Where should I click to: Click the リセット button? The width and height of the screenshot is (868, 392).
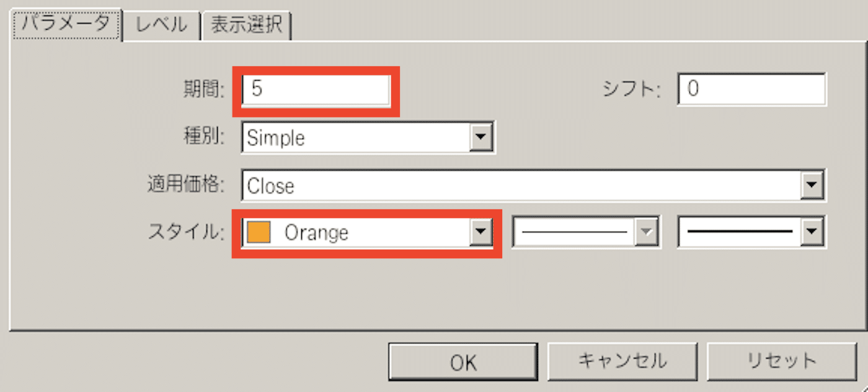pos(781,361)
